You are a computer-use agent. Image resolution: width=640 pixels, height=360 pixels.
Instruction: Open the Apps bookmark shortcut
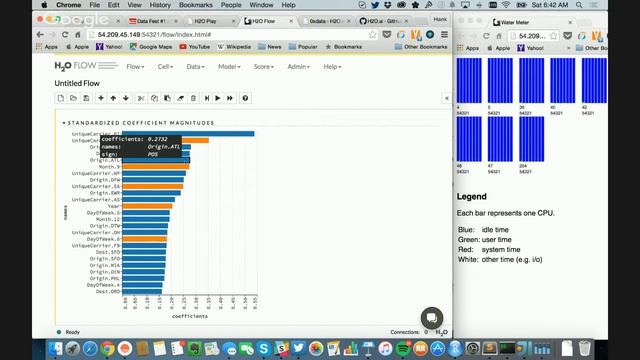point(47,47)
